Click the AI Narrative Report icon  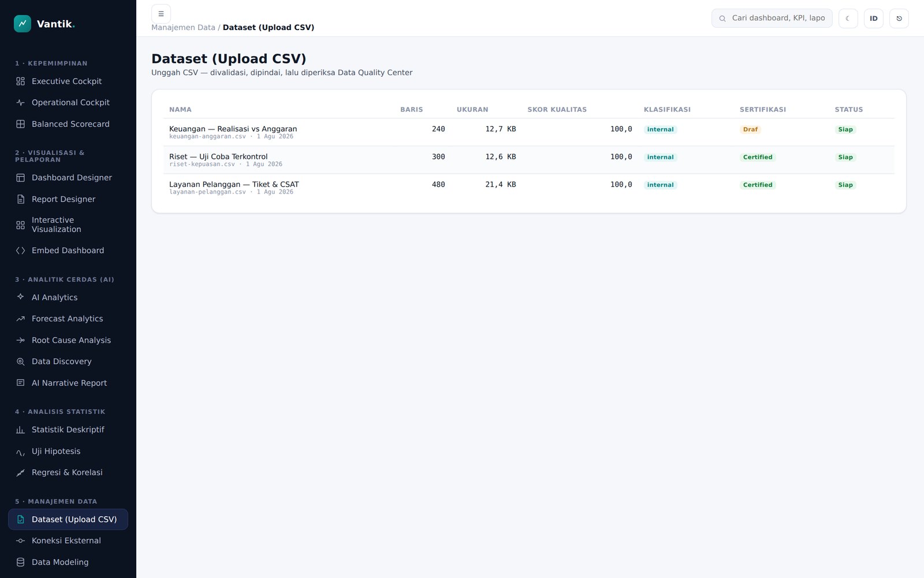coord(21,383)
